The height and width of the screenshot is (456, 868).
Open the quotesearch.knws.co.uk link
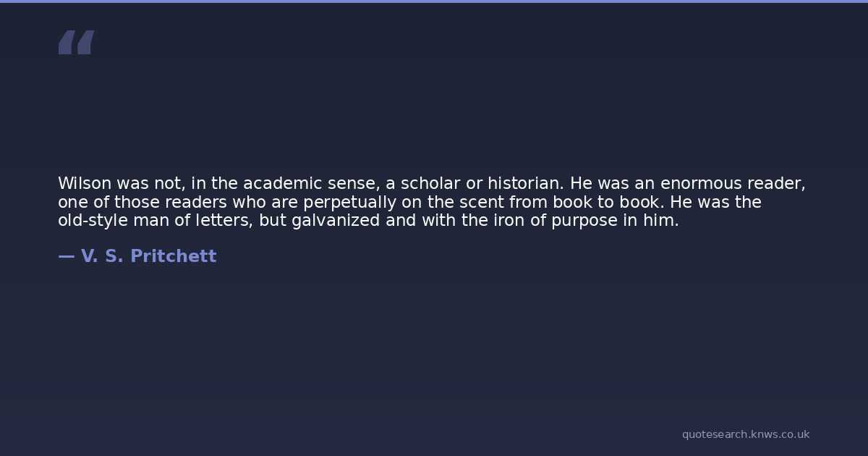pyautogui.click(x=745, y=434)
